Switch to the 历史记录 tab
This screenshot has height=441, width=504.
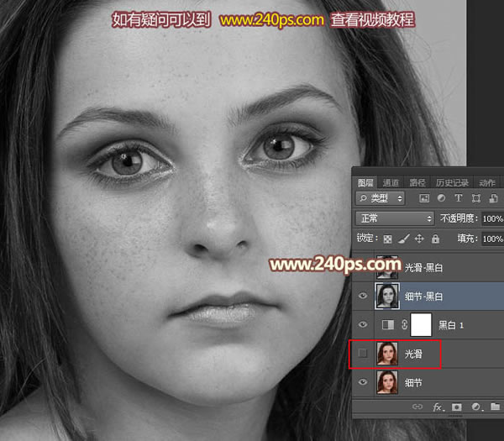452,183
